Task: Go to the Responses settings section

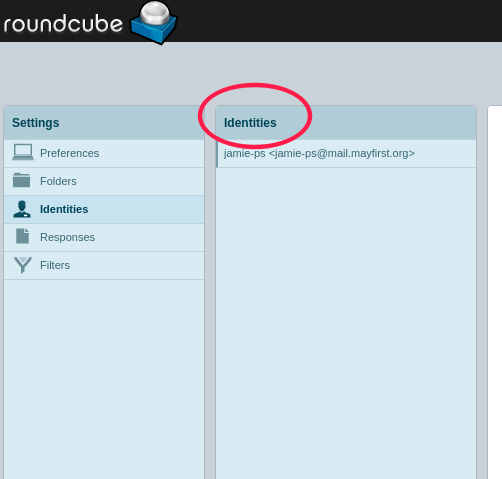Action: (104, 237)
